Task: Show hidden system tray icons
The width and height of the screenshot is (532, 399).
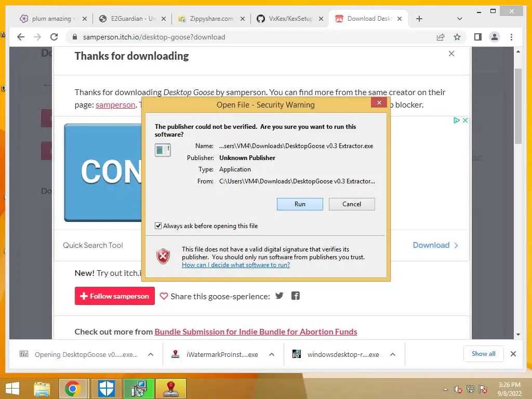Action: [445, 389]
